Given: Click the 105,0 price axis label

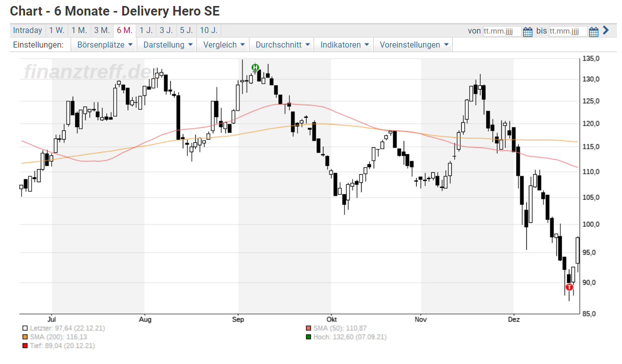Looking at the screenshot, I should pos(591,197).
